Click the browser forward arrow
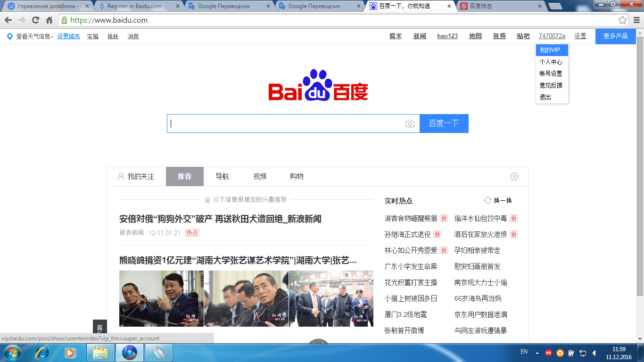The image size is (644, 362). tap(22, 20)
